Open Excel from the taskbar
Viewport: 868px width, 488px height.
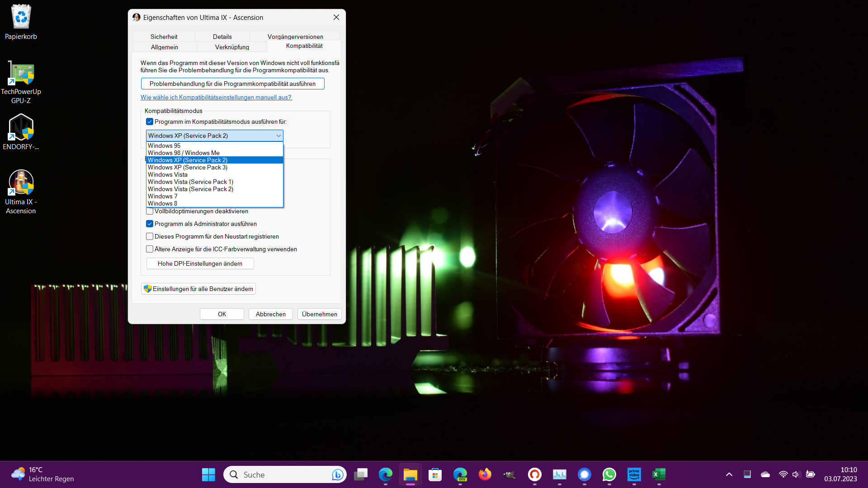tap(659, 474)
